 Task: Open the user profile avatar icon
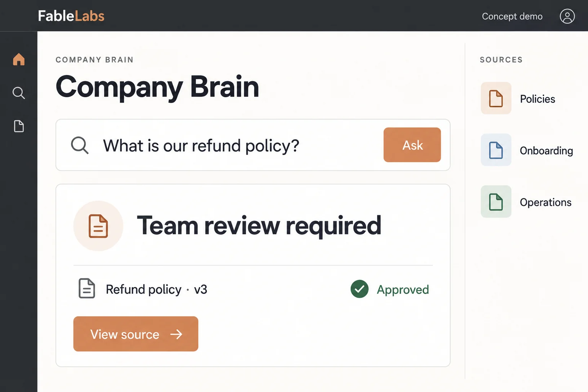(x=567, y=16)
